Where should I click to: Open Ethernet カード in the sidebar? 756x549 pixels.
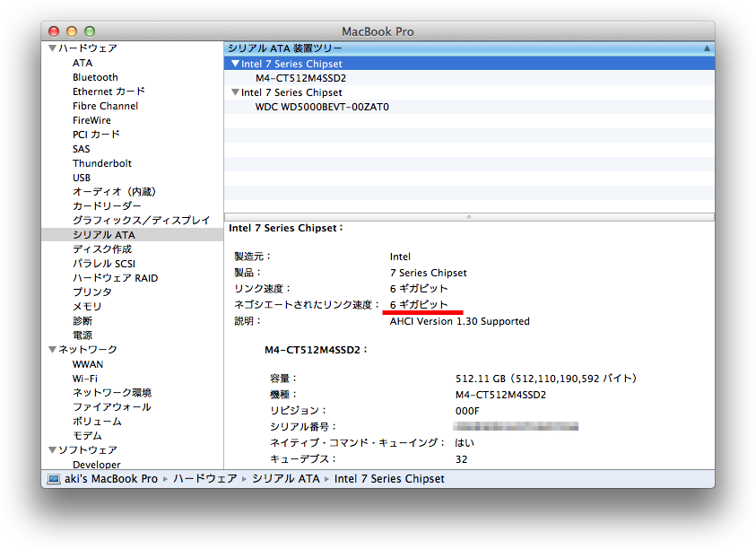point(109,91)
